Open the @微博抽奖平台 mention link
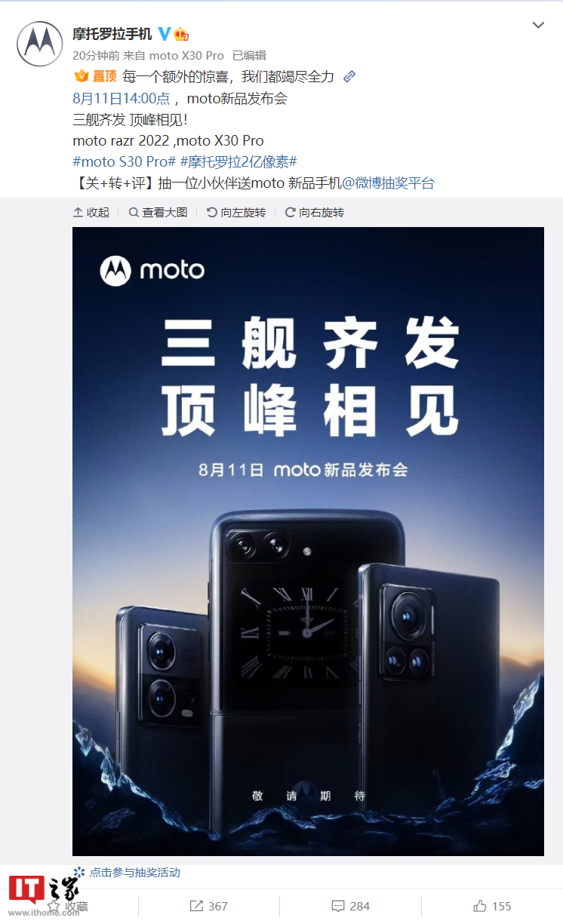The image size is (563, 924). pos(389,183)
